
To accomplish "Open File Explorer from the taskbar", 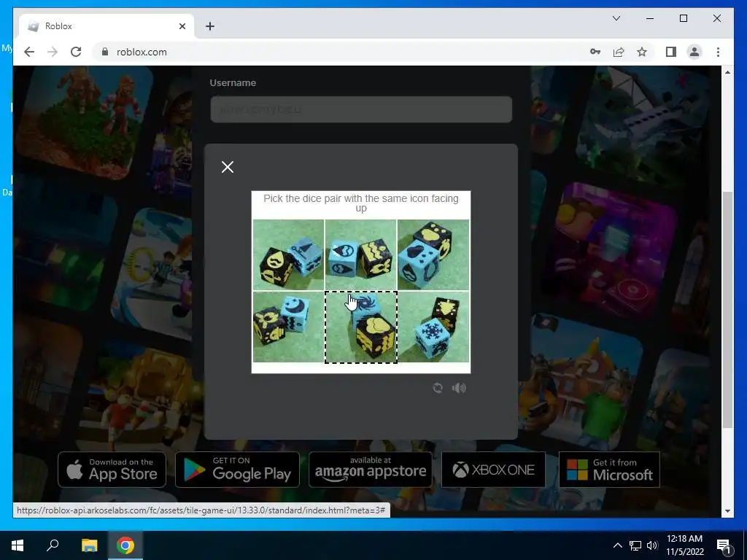I will 89,545.
